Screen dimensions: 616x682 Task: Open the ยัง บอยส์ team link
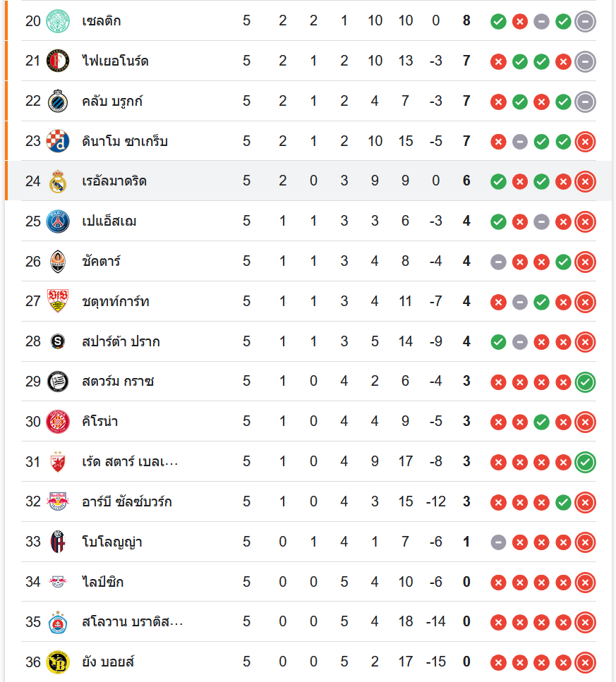tap(108, 662)
